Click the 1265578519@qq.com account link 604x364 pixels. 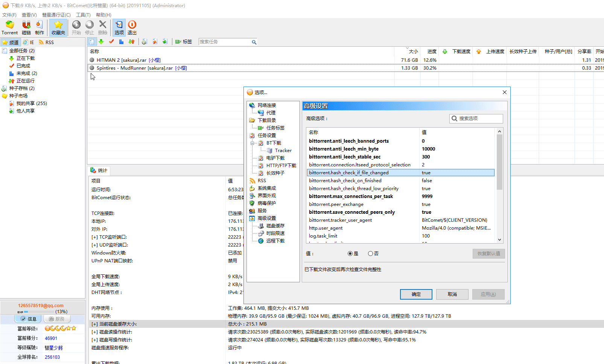pos(41,306)
